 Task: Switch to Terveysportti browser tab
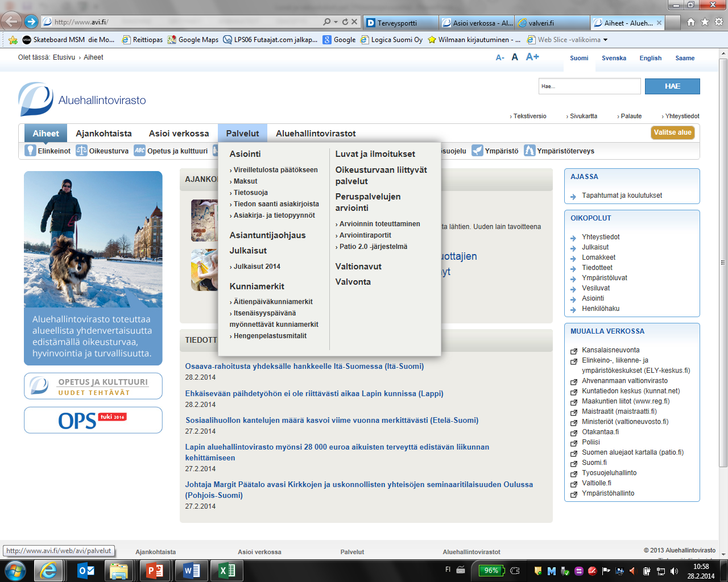point(400,23)
